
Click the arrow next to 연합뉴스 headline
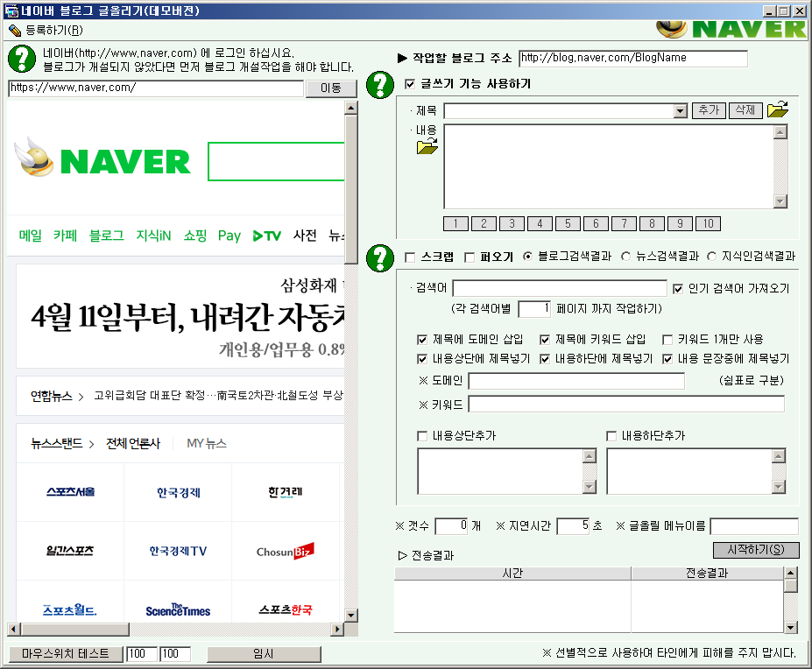pos(82,396)
